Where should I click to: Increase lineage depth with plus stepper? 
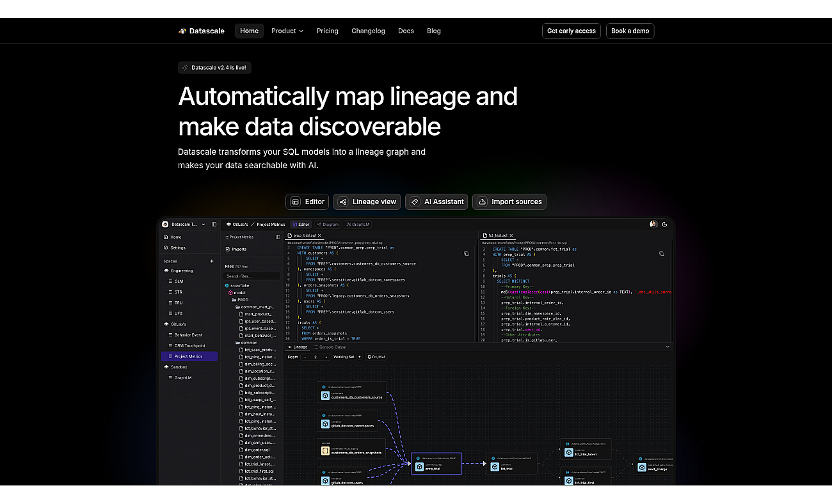[x=326, y=357]
